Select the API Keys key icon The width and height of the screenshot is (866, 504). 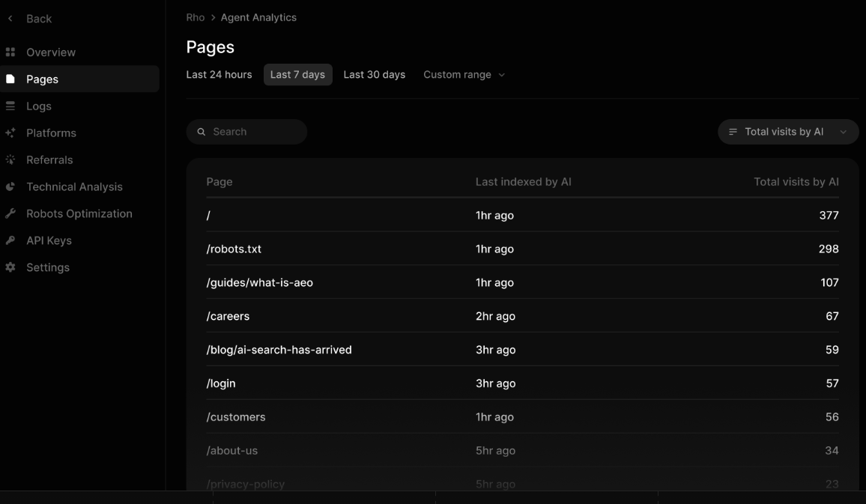[x=12, y=240]
